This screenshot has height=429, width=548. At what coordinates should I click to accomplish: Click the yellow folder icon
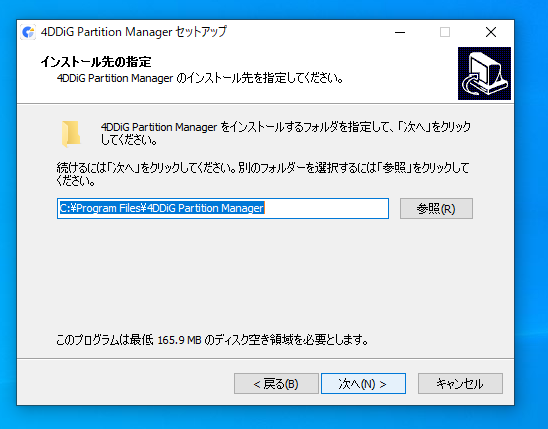[71, 133]
